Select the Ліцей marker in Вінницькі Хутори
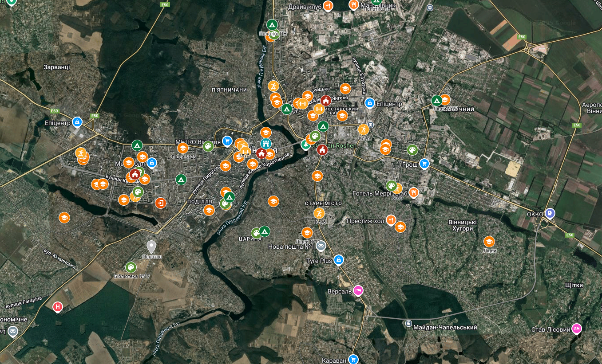This screenshot has width=602, height=364. 489,242
